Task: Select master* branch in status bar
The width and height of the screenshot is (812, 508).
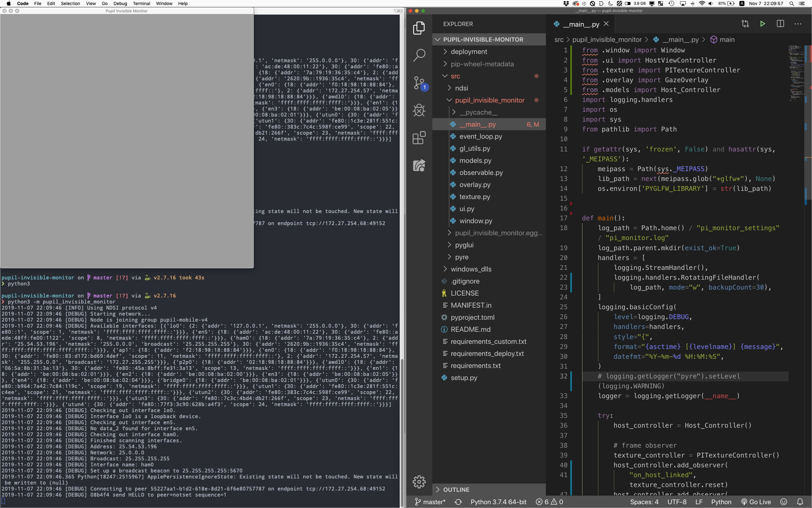Action: point(430,502)
